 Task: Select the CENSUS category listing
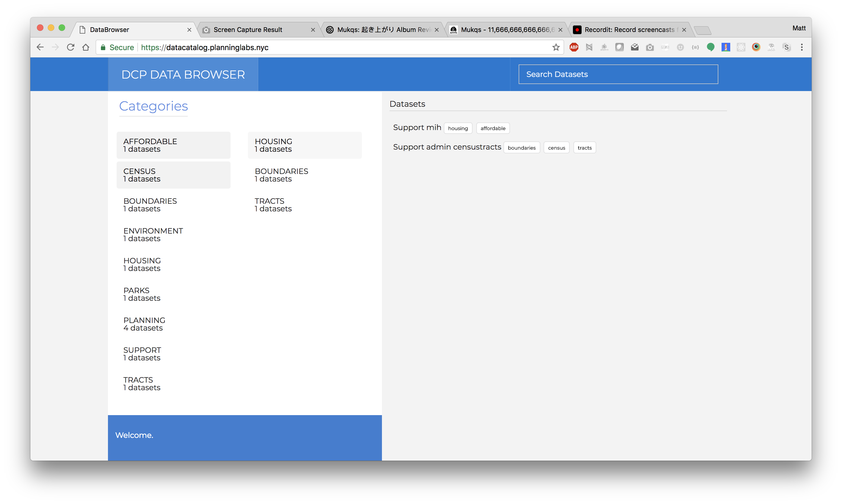pyautogui.click(x=174, y=174)
